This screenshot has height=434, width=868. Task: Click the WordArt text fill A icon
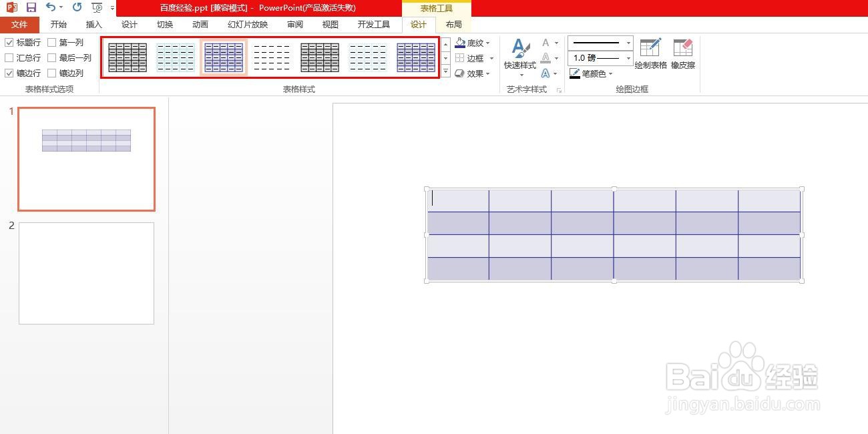[x=546, y=43]
